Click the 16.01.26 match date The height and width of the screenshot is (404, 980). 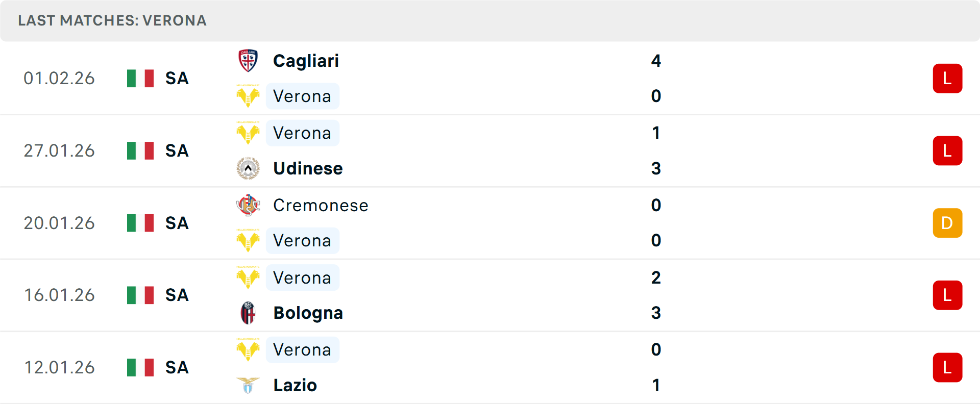(x=59, y=295)
